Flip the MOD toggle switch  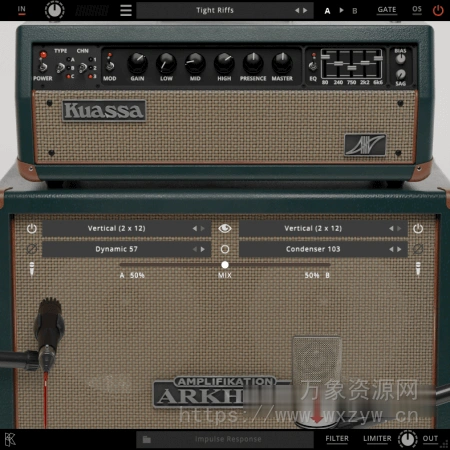point(110,65)
